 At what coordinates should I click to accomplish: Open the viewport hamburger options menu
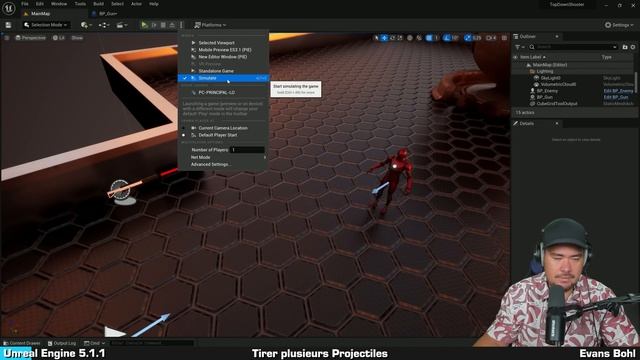point(7,38)
